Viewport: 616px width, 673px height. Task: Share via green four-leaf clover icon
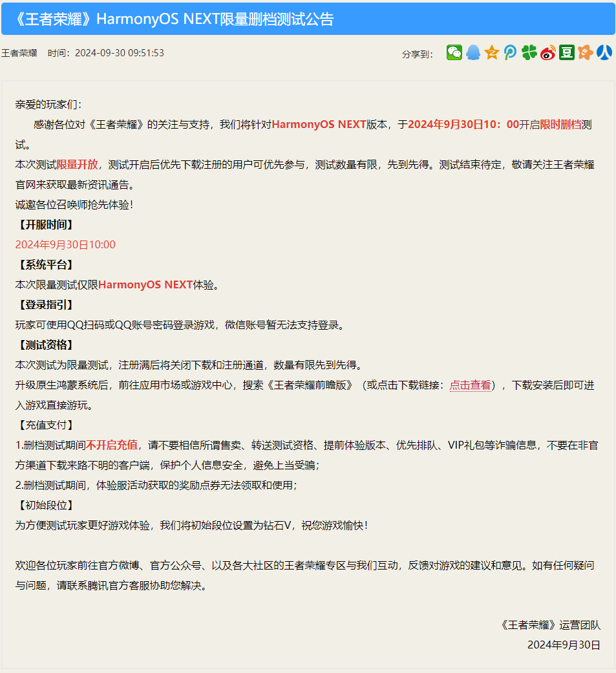(529, 53)
